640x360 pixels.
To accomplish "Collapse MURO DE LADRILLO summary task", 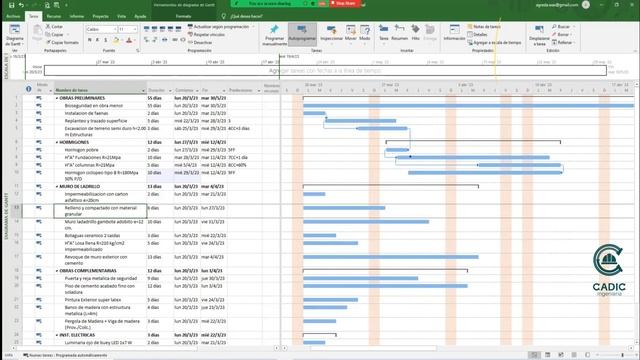I will coord(57,187).
